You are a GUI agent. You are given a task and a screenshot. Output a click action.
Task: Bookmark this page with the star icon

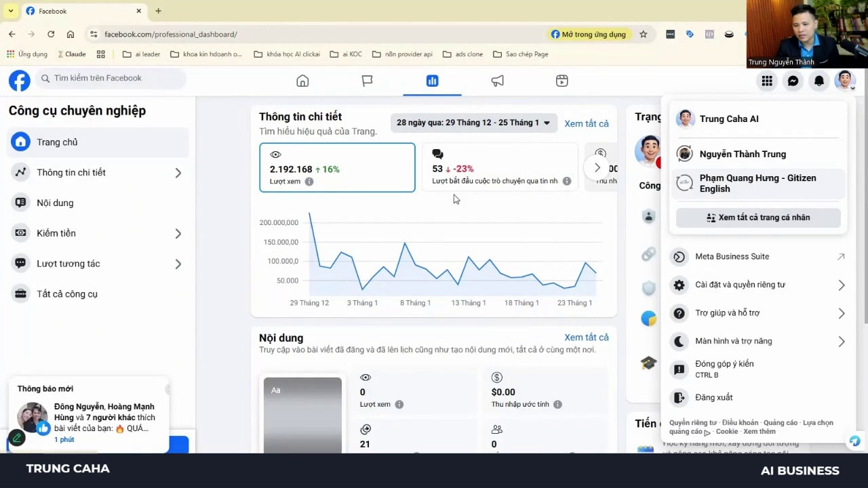tap(643, 34)
